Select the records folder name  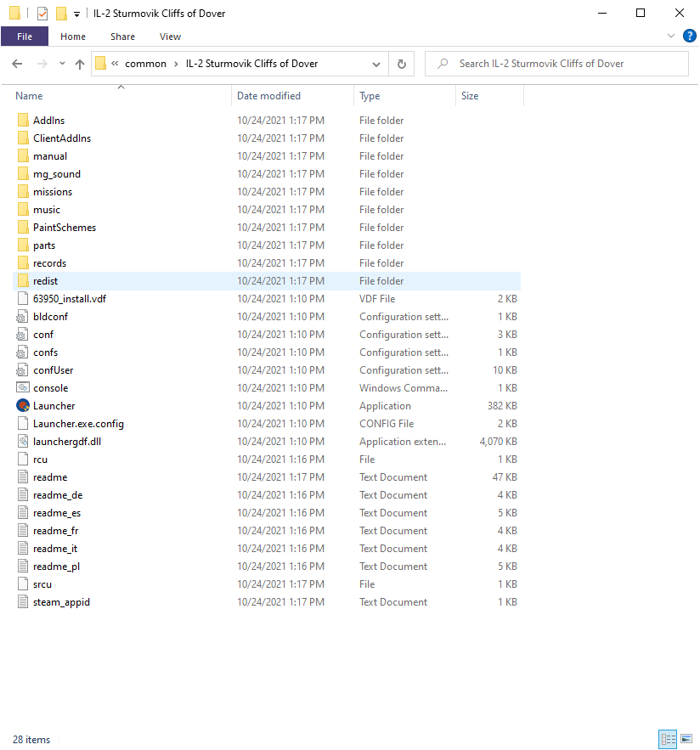(49, 263)
